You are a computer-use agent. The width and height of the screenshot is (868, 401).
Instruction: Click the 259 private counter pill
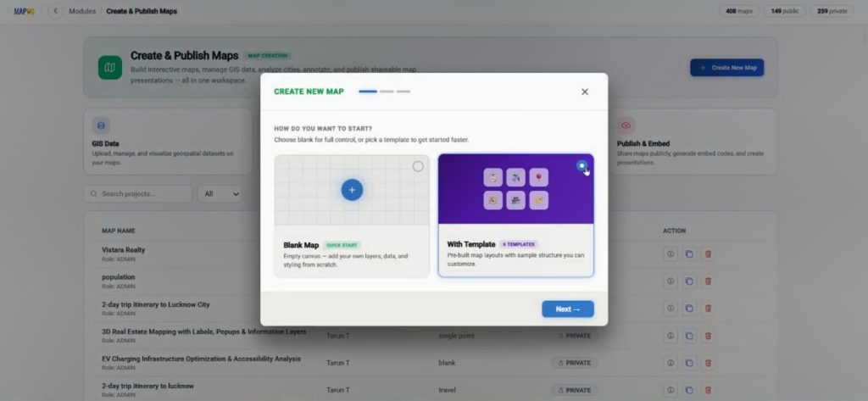[x=832, y=11]
